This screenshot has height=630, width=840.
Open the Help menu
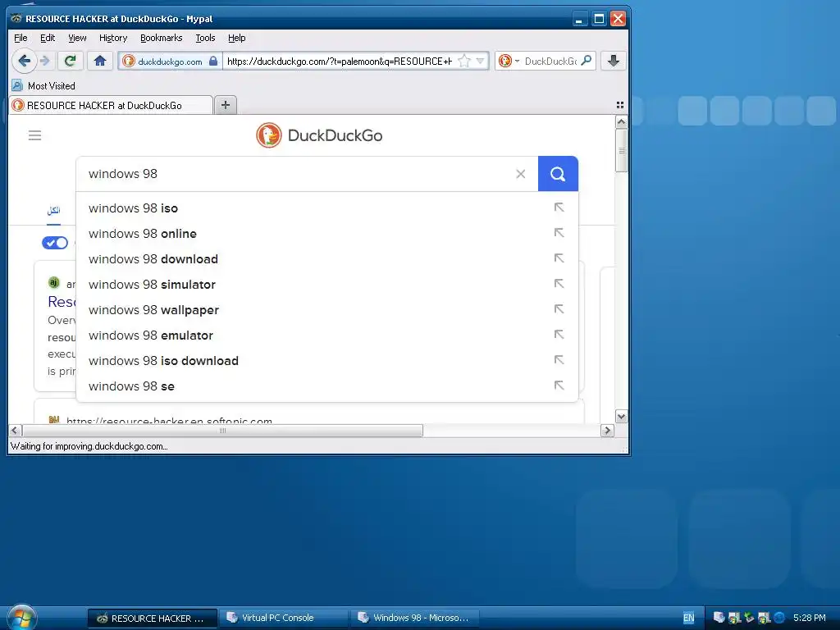(237, 38)
